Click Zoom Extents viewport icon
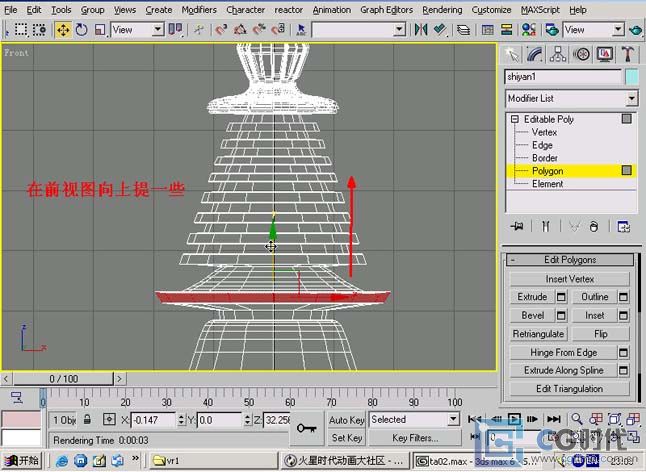 coord(614,419)
